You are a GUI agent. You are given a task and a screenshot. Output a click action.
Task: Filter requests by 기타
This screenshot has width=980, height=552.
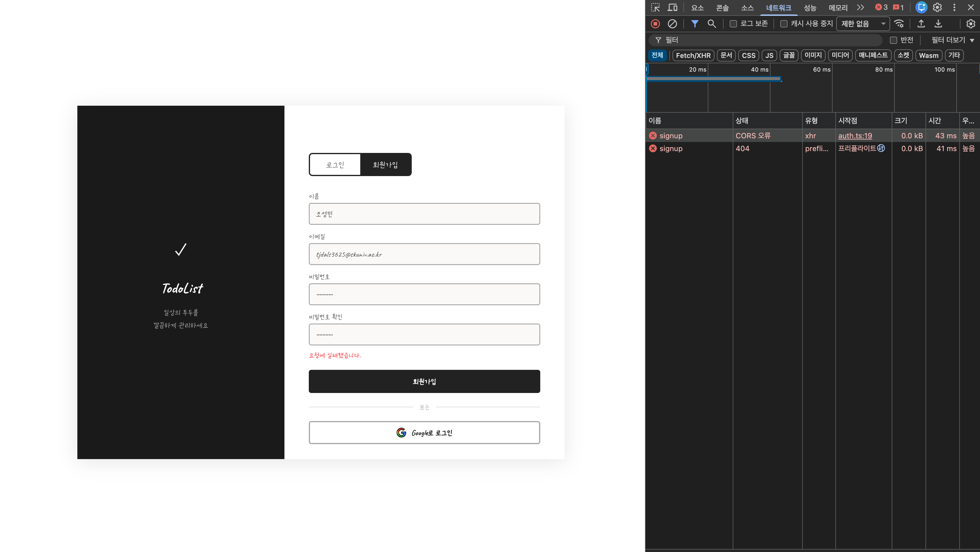(954, 55)
